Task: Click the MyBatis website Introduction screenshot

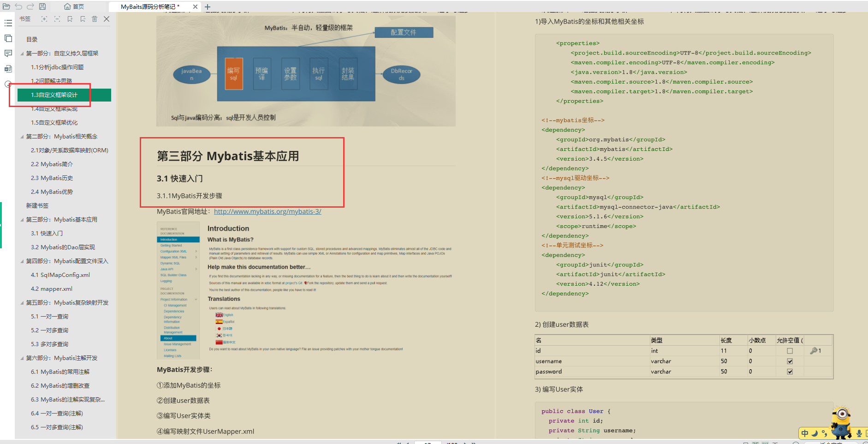Action: [306, 290]
